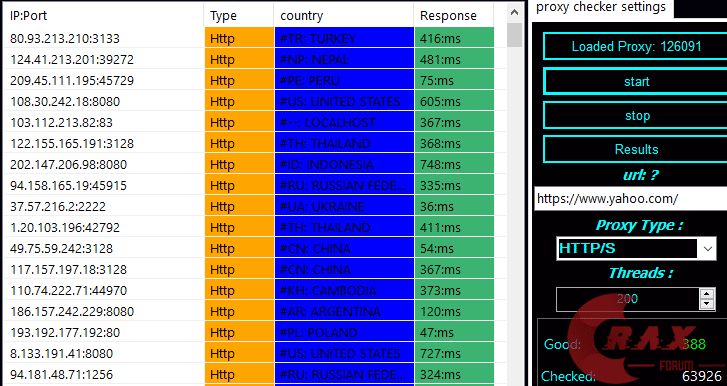Click the 727:ms response cell
This screenshot has height=386, width=727.
[454, 353]
